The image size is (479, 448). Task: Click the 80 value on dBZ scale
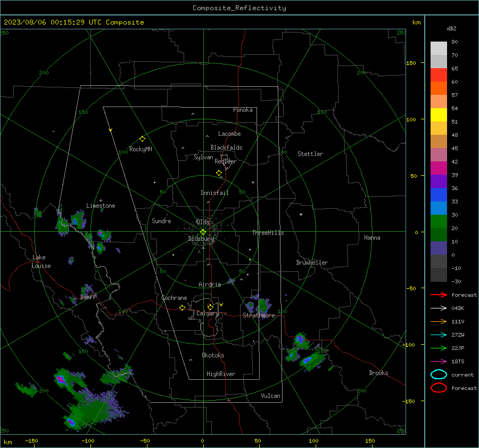click(455, 42)
